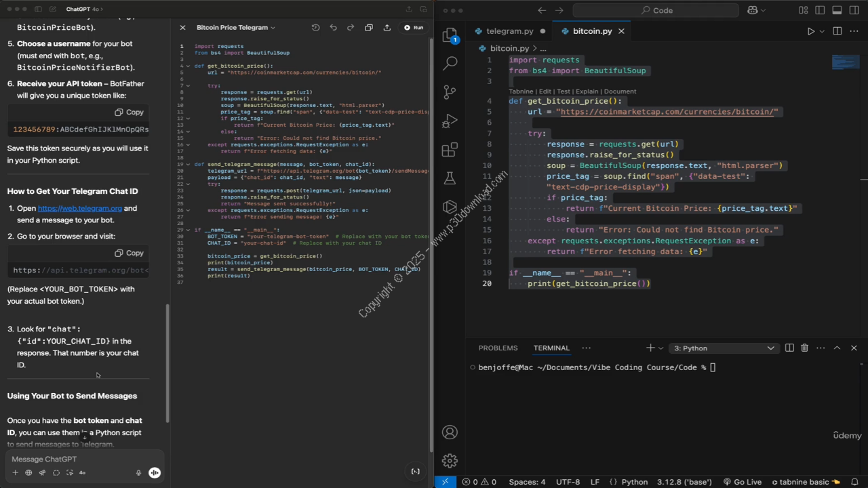Change the UTF-8 encoding status item
Image resolution: width=868 pixels, height=488 pixels.
pos(568,482)
